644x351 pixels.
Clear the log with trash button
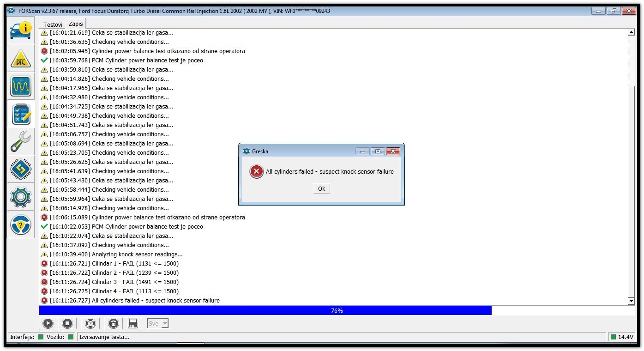point(114,324)
